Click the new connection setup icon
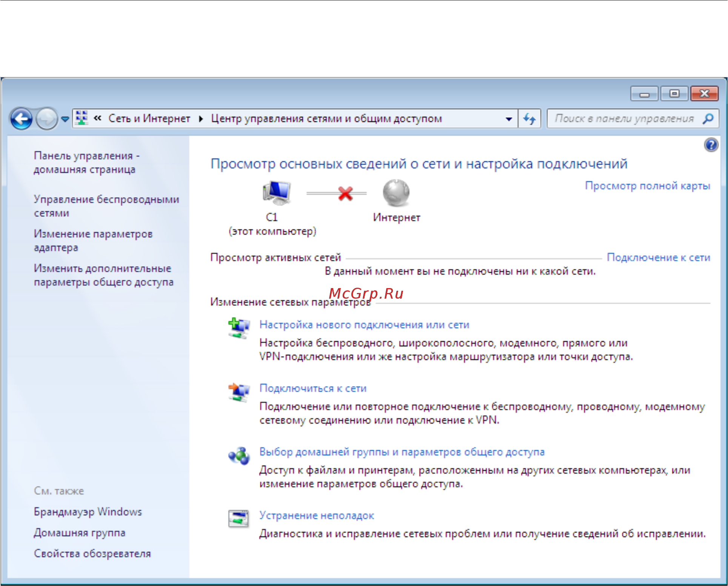The image size is (728, 586). 239,328
